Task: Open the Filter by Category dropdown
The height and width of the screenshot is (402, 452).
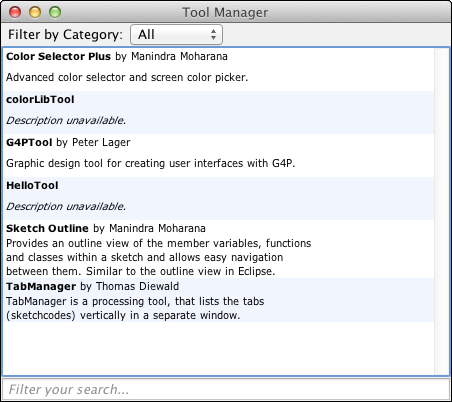Action: 176,35
